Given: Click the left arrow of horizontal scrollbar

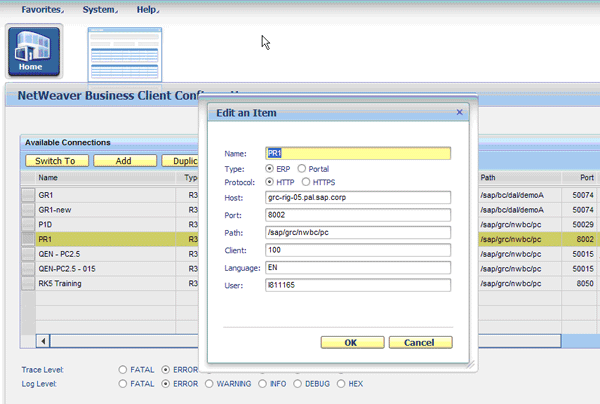Looking at the screenshot, I should [43, 341].
